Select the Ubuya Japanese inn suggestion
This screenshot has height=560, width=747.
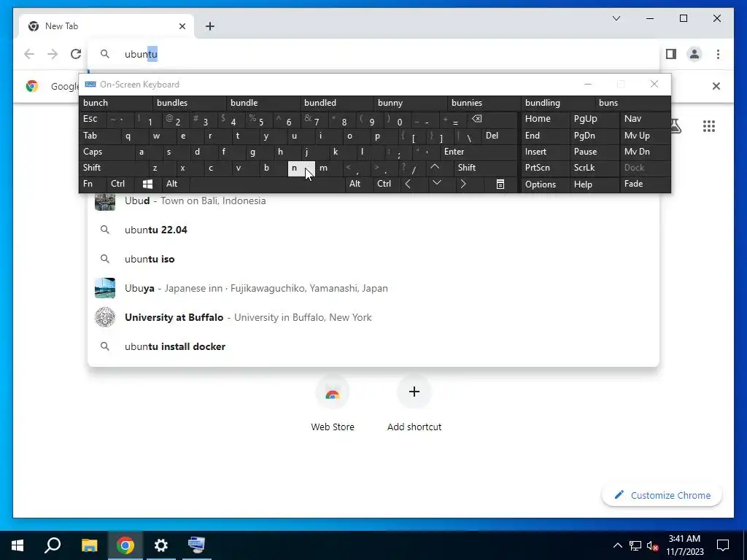(x=373, y=288)
